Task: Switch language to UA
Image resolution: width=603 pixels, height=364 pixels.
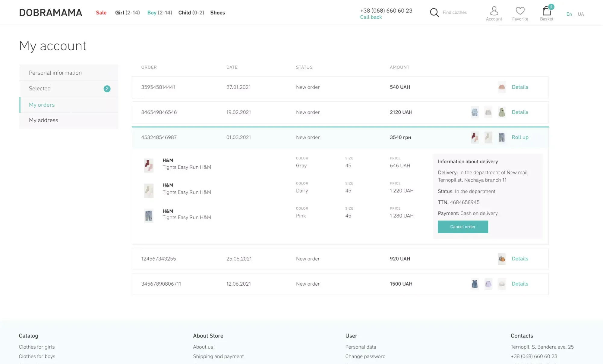Action: click(x=581, y=14)
